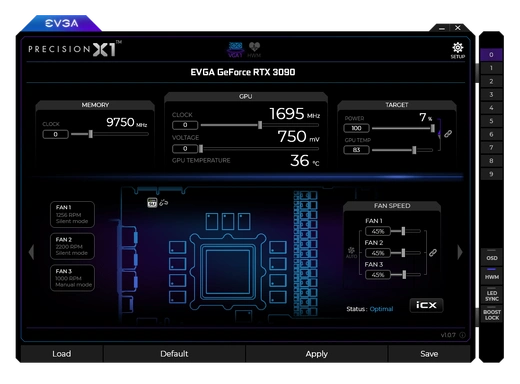Click the Save button
520x384 pixels.
[429, 354]
